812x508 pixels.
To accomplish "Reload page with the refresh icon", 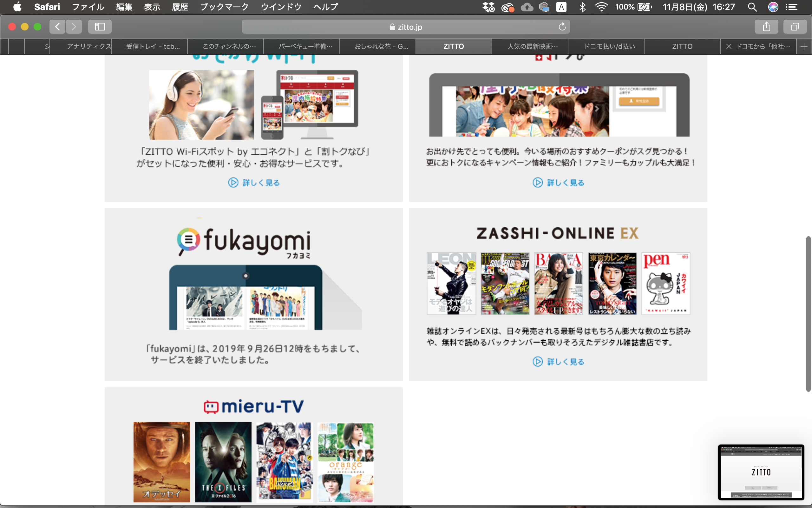I will pyautogui.click(x=562, y=27).
